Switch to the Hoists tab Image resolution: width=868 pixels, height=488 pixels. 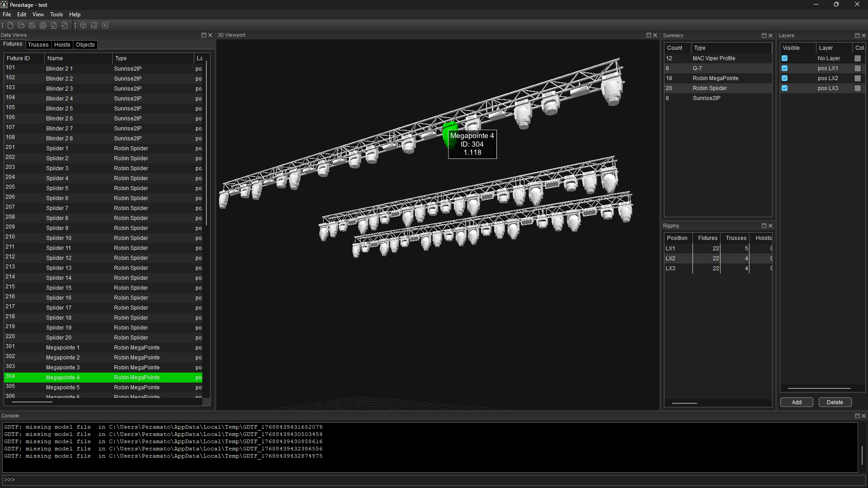[62, 44]
